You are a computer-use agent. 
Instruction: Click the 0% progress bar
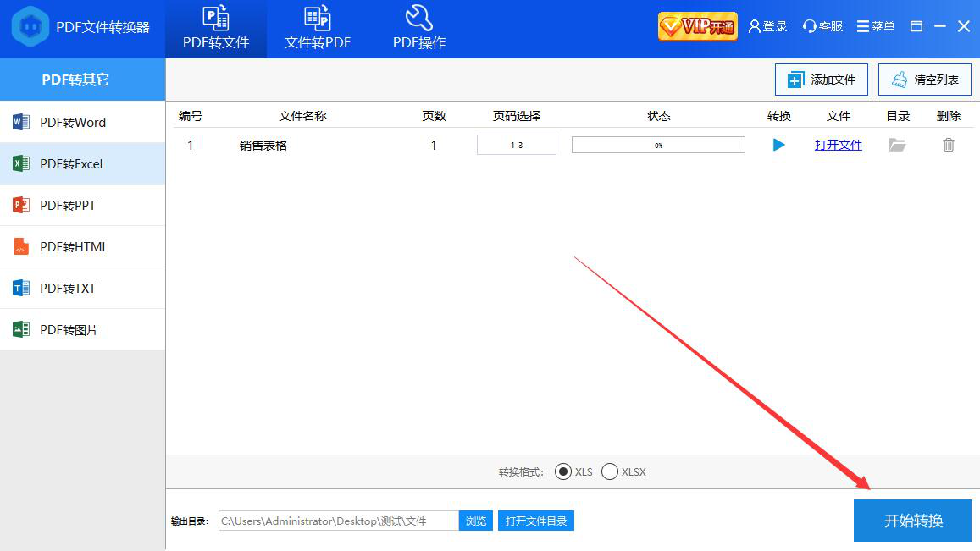point(658,145)
